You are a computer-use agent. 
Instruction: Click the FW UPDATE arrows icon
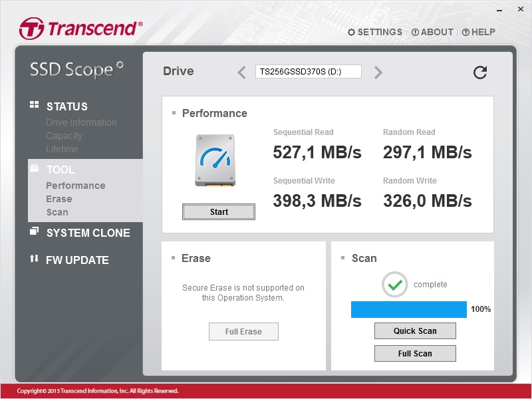coord(34,259)
